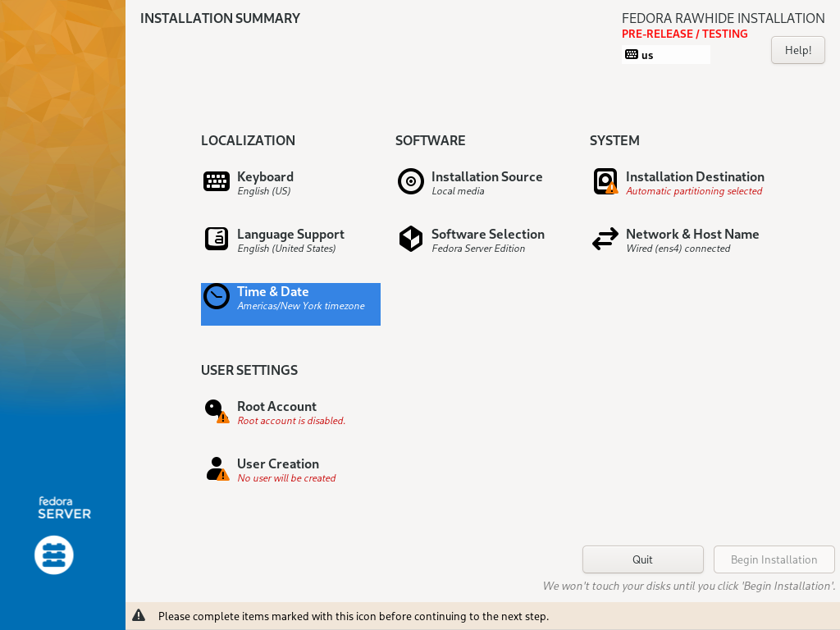Click 'Root account is disabled.' status text
Viewport: 840px width, 630px height.
point(291,421)
